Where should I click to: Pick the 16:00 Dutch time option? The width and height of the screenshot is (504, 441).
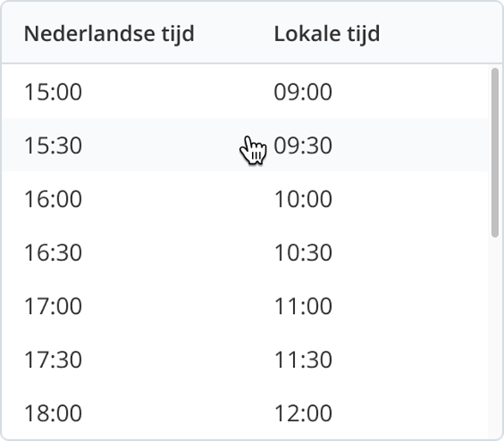(x=245, y=198)
